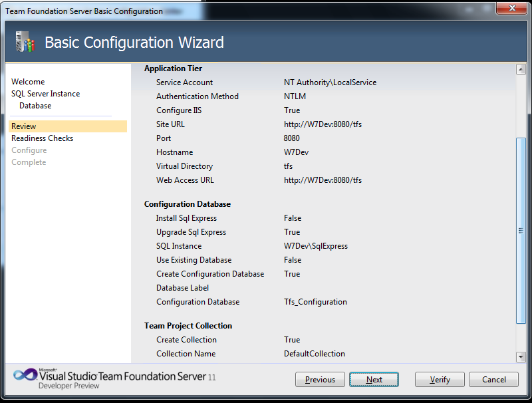Open the SQL Server Instance step
Viewport: 532px width, 403px height.
pyautogui.click(x=45, y=94)
